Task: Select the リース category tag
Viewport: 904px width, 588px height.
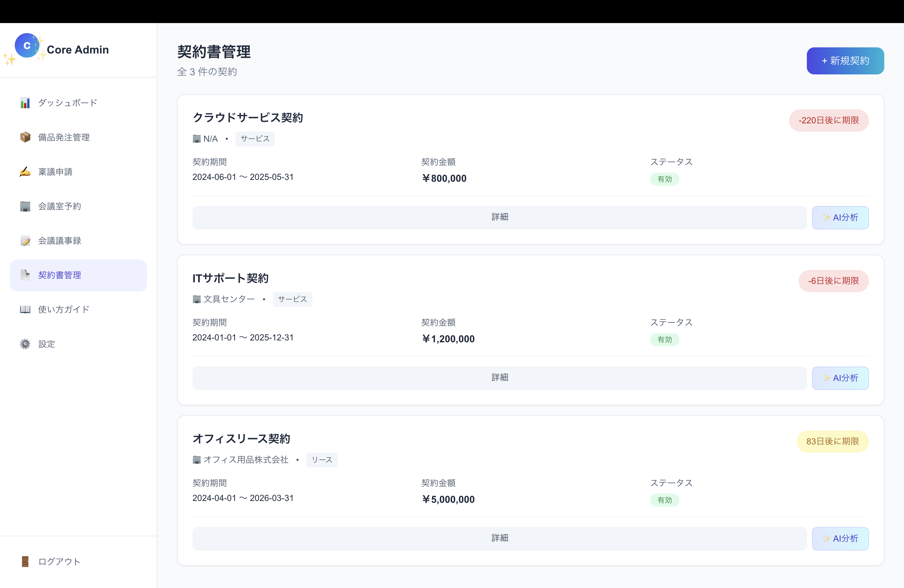Action: point(322,460)
